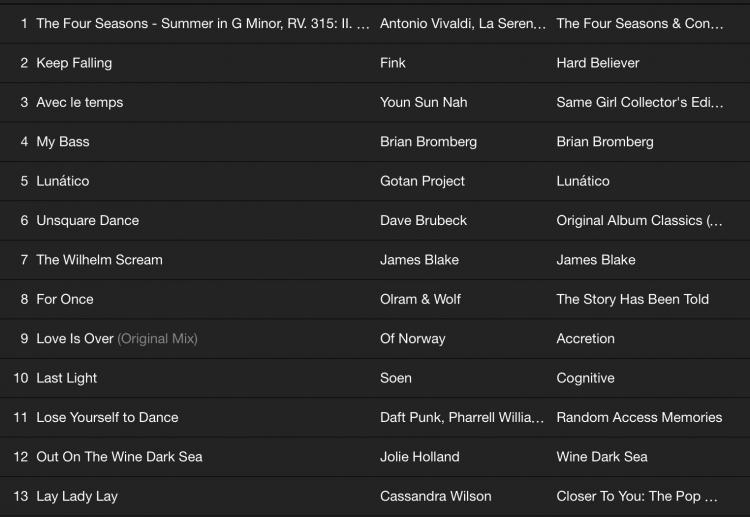Go to artist Jolie Holland
This screenshot has height=517, width=750.
[420, 457]
